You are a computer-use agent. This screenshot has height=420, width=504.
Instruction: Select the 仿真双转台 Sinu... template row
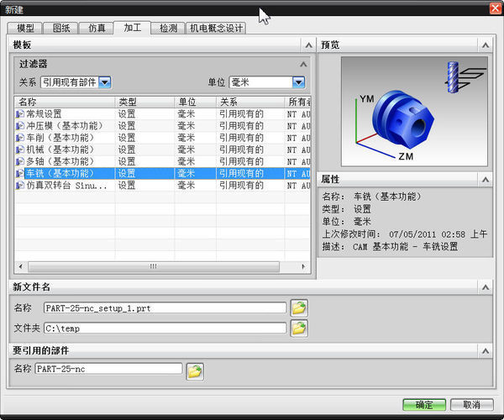tap(162, 185)
